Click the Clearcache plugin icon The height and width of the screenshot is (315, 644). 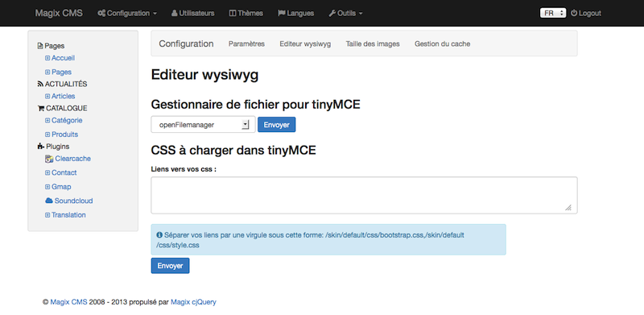[x=49, y=159]
